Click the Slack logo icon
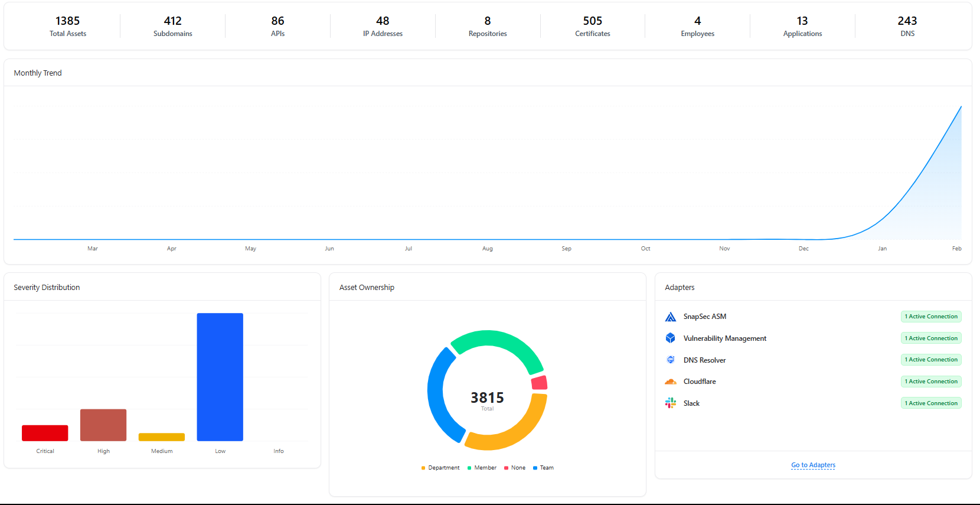Screen dimensions: 980x505 point(670,403)
